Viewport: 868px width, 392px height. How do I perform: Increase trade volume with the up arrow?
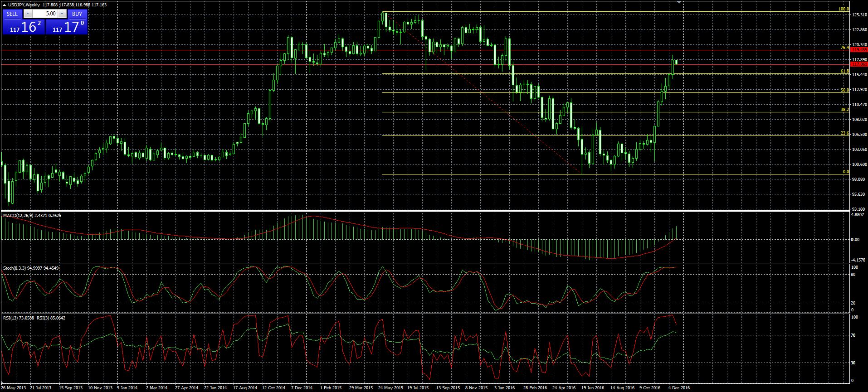tap(62, 14)
